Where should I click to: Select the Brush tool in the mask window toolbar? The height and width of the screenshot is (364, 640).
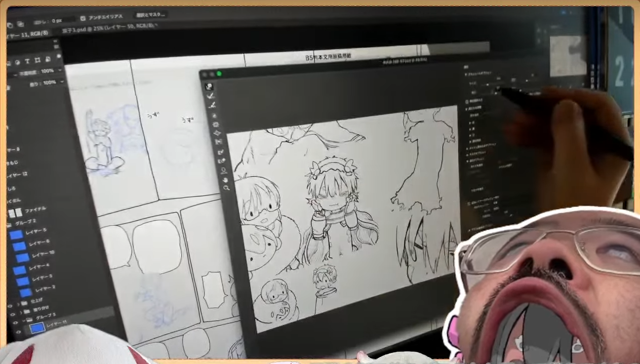point(212,105)
